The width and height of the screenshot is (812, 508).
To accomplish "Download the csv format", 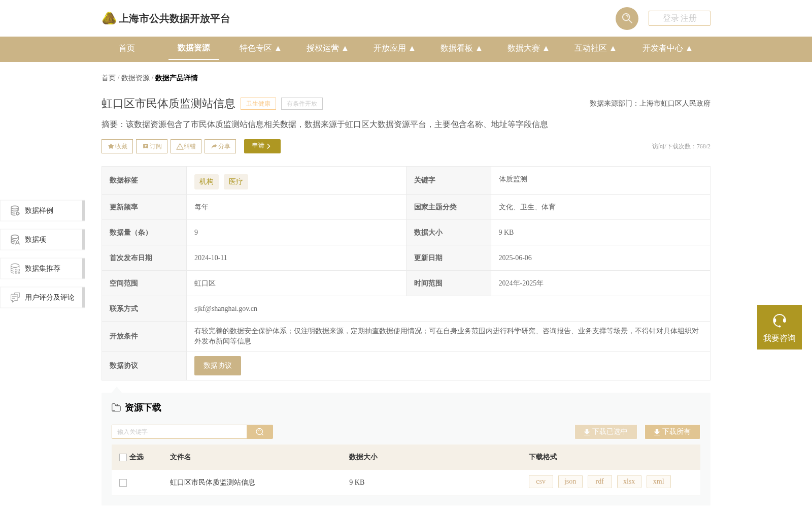I will coord(541,482).
